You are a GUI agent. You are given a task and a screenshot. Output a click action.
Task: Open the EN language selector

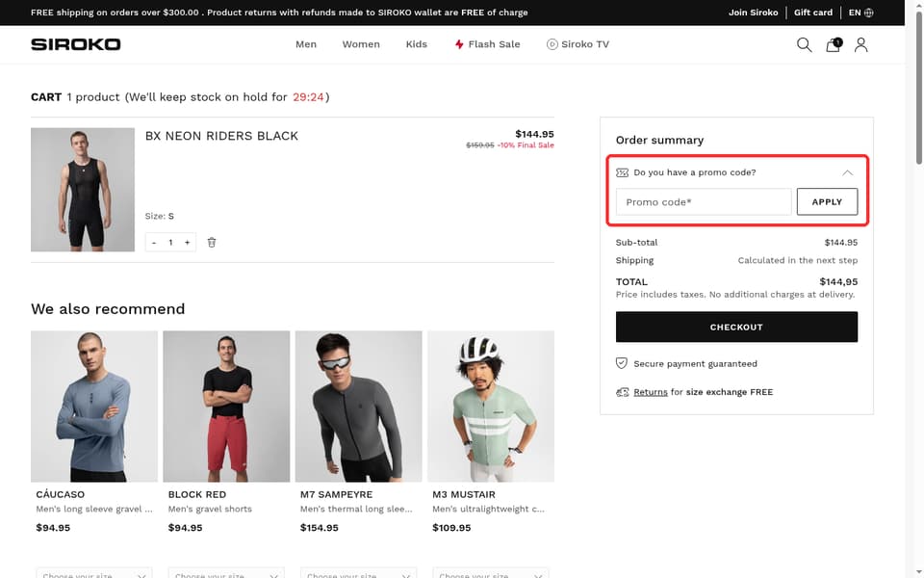point(860,13)
